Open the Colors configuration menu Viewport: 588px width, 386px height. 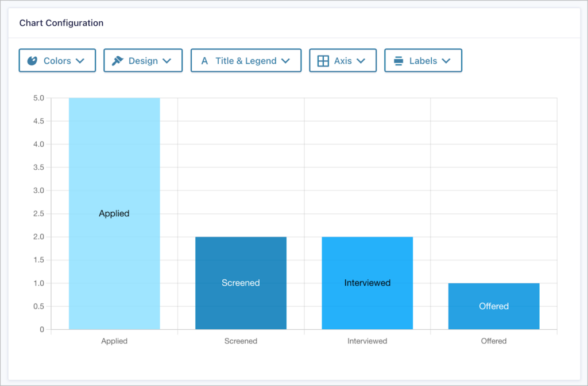pyautogui.click(x=57, y=60)
